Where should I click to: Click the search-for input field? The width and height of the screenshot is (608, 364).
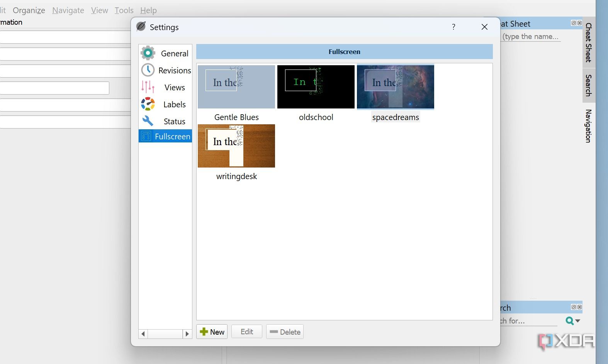click(x=528, y=321)
